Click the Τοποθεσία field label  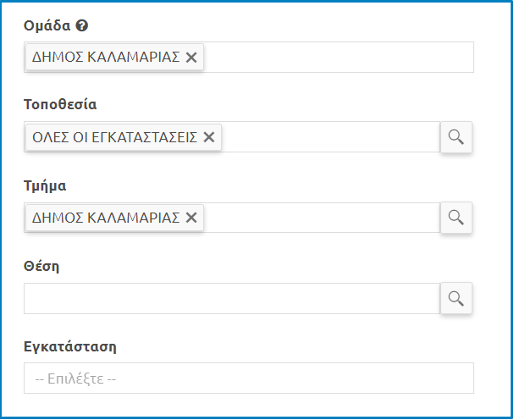60,105
